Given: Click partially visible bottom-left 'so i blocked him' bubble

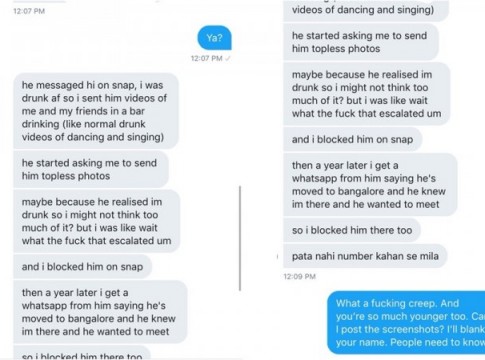Looking at the screenshot, I should 82,353.
